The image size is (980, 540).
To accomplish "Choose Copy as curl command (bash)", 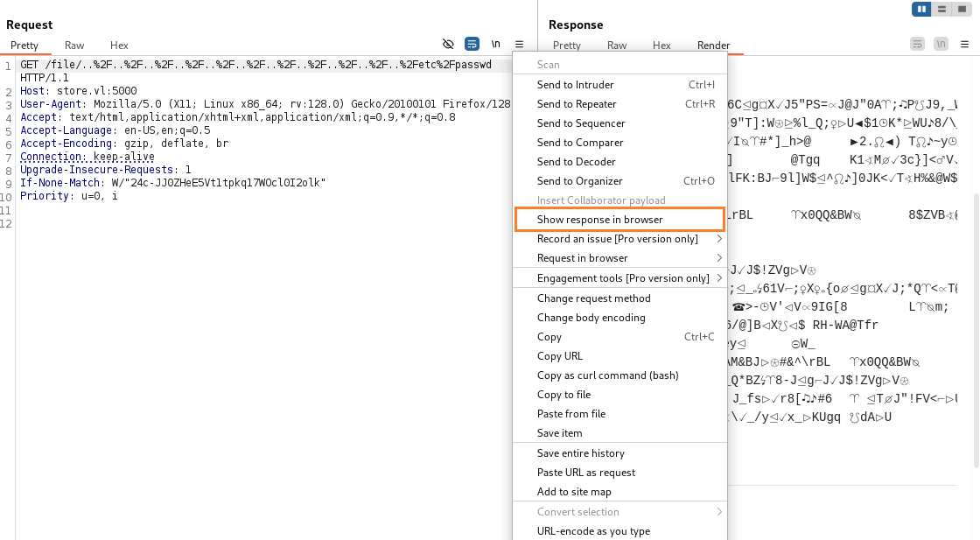I will click(x=619, y=375).
